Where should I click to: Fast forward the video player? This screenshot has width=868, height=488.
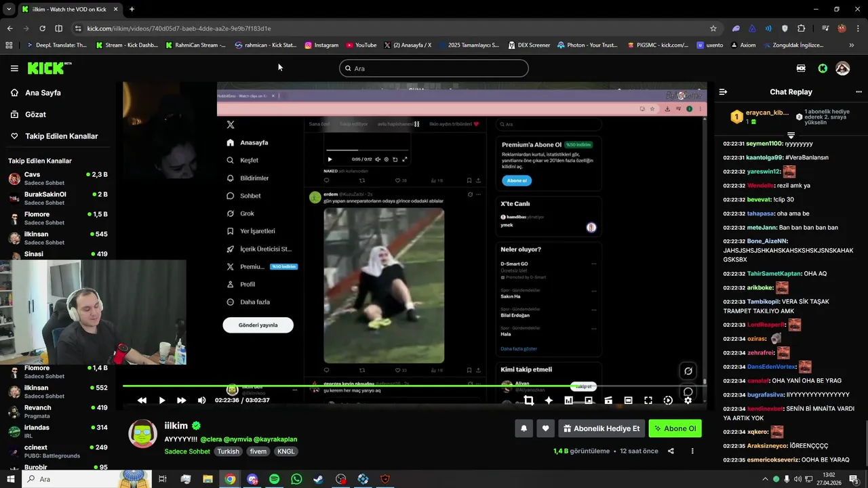(181, 401)
